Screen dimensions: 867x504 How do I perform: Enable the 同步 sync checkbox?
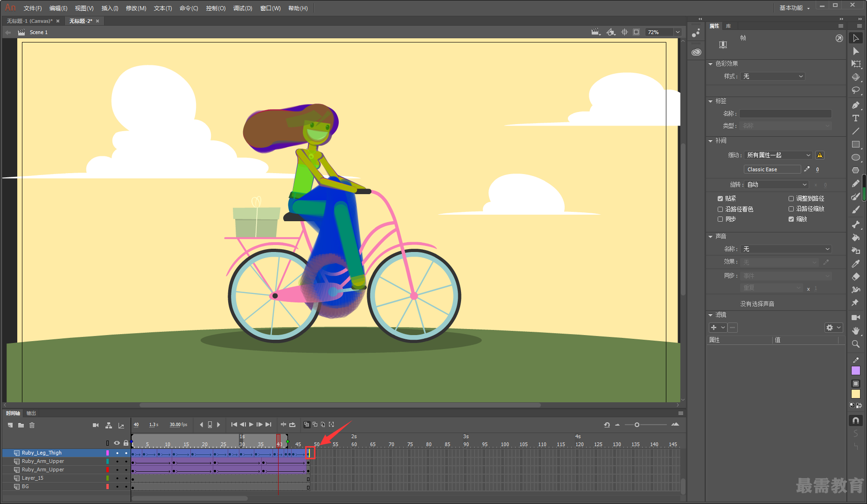pyautogui.click(x=720, y=219)
